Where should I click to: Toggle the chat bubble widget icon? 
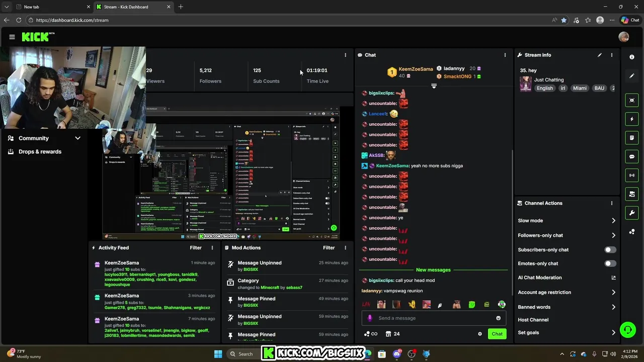[x=632, y=156]
